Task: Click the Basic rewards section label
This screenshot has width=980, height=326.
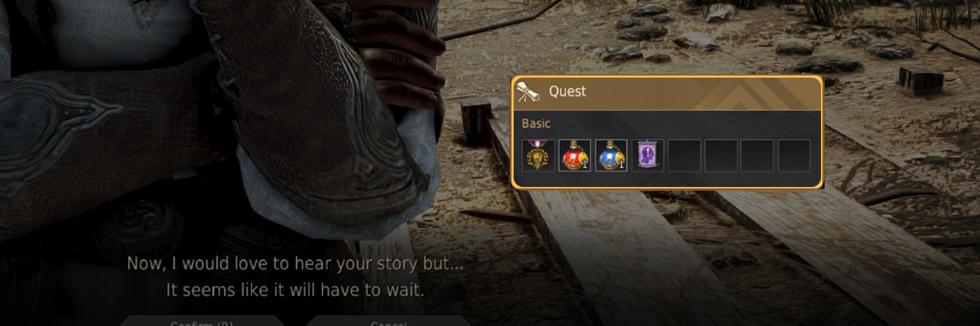Action: point(536,123)
